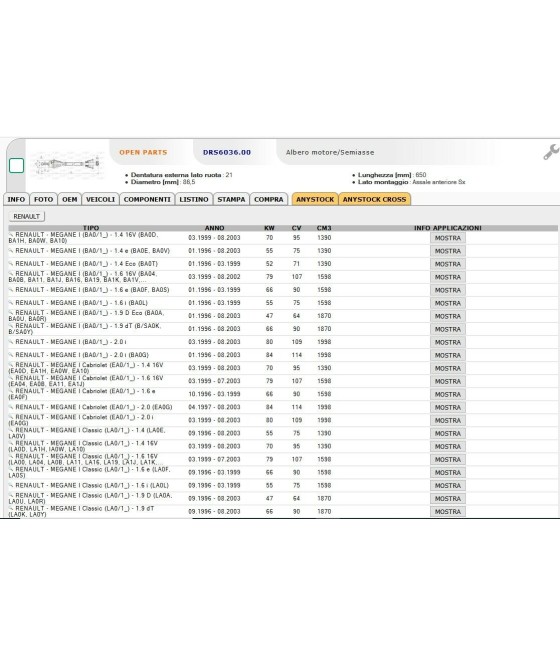This screenshot has height=655, width=560.
Task: Select the ANYSTOCK CROSS tab
Action: coord(375,199)
